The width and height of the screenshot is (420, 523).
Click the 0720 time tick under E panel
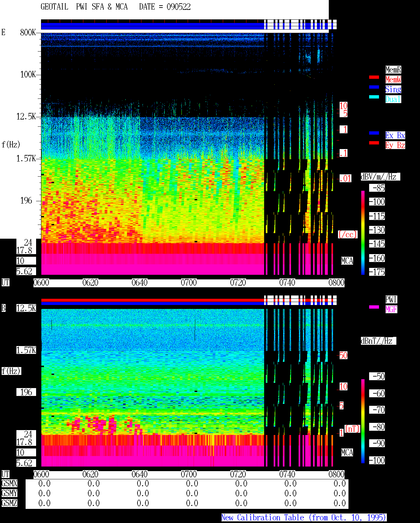(x=238, y=282)
